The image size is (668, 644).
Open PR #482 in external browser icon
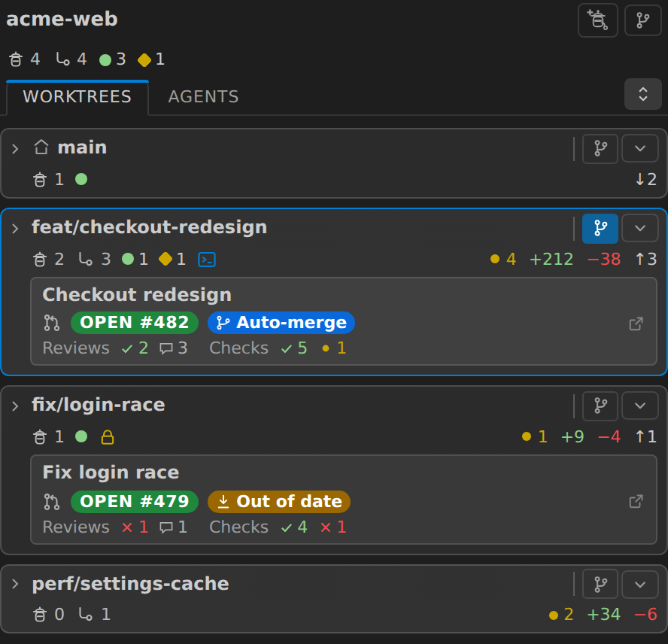pyautogui.click(x=636, y=324)
